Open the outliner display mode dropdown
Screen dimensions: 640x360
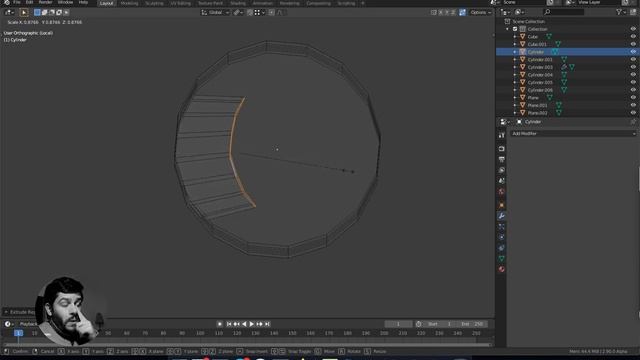(x=520, y=12)
